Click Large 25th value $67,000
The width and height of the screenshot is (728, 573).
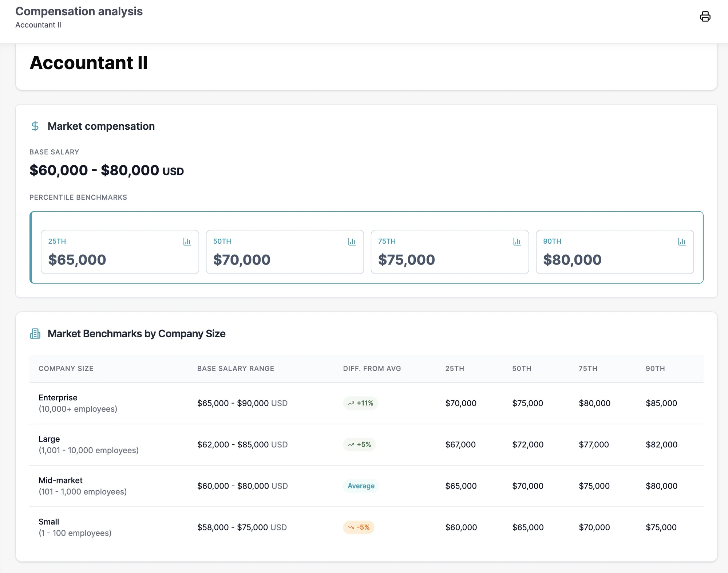(460, 444)
